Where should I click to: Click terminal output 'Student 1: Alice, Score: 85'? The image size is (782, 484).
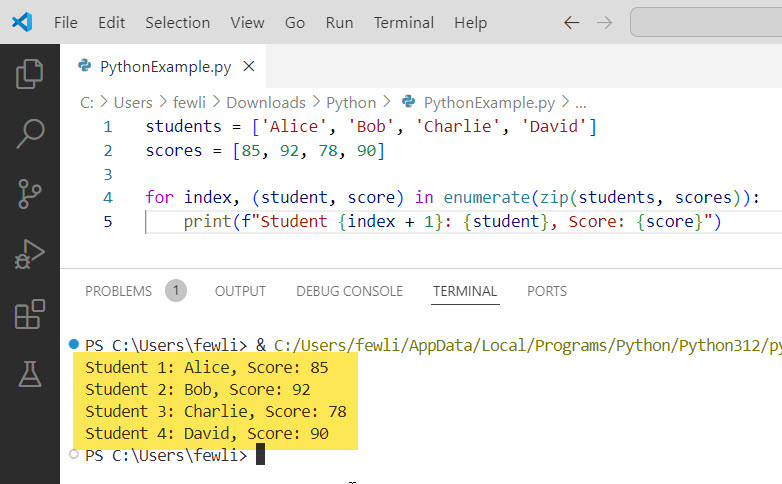point(206,368)
